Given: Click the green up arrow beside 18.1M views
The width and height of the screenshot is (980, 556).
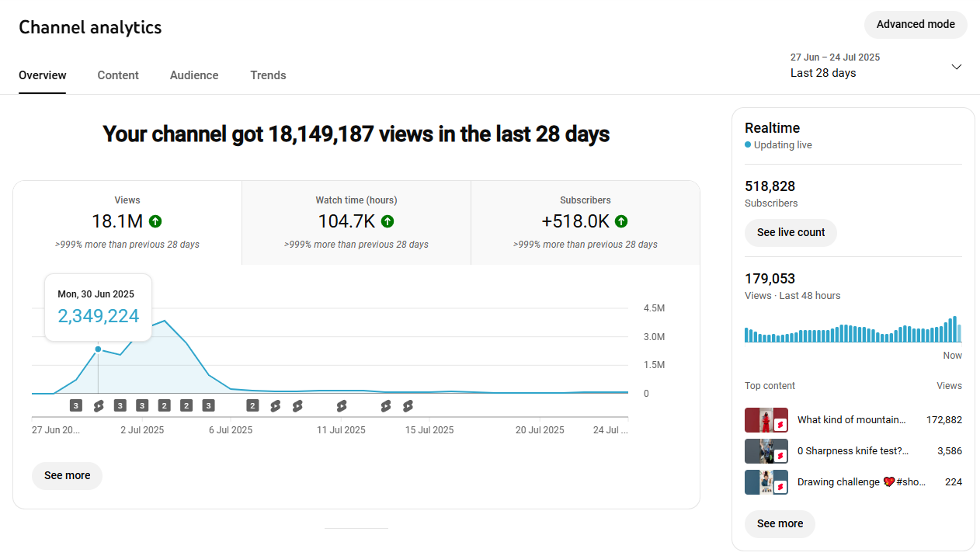Looking at the screenshot, I should [155, 221].
